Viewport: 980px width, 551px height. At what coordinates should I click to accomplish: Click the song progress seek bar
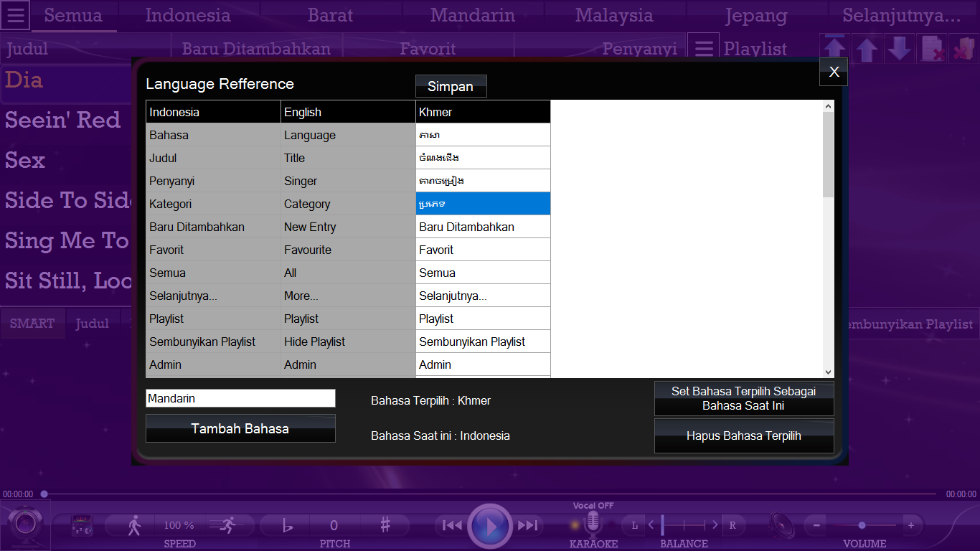(490, 494)
